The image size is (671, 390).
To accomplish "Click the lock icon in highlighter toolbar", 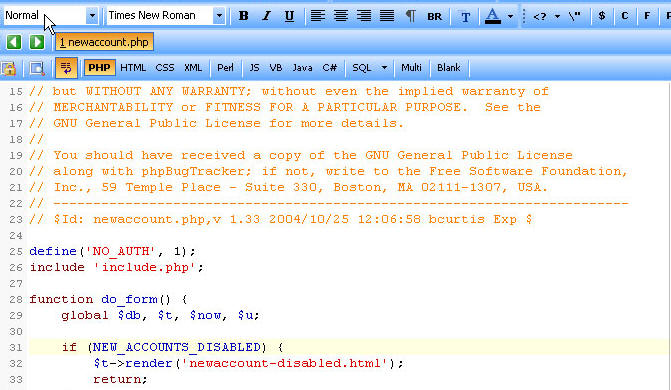I will pyautogui.click(x=9, y=68).
